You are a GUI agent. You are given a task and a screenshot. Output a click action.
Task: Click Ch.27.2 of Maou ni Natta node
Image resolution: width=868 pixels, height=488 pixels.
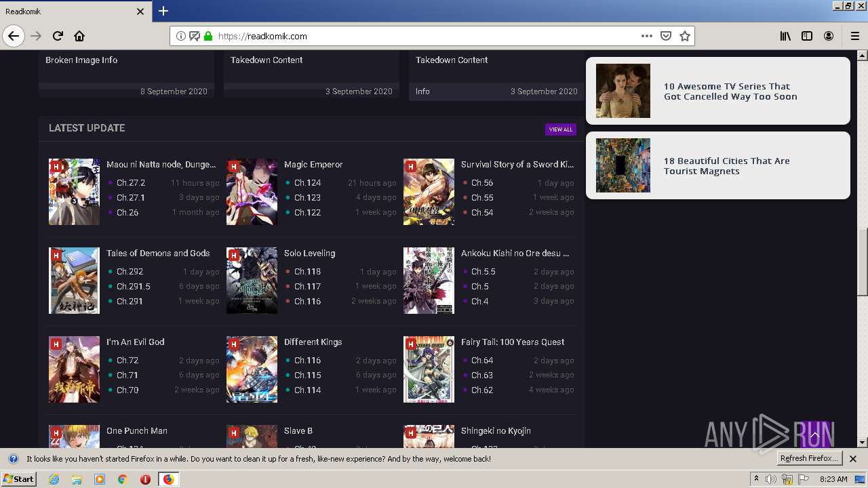point(131,183)
